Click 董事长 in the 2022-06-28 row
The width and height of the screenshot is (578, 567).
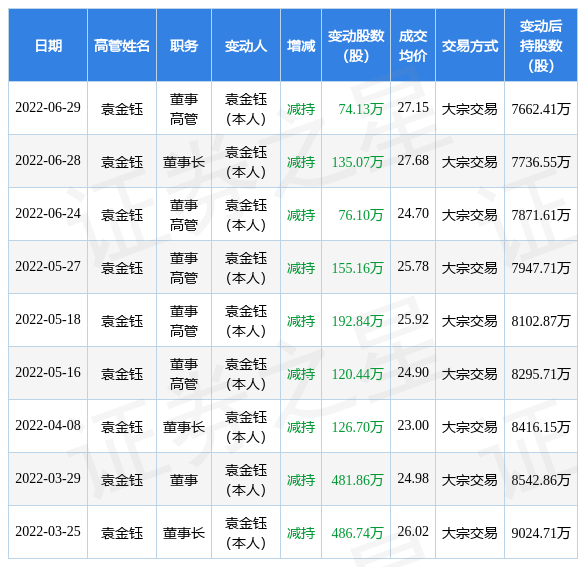point(184,162)
